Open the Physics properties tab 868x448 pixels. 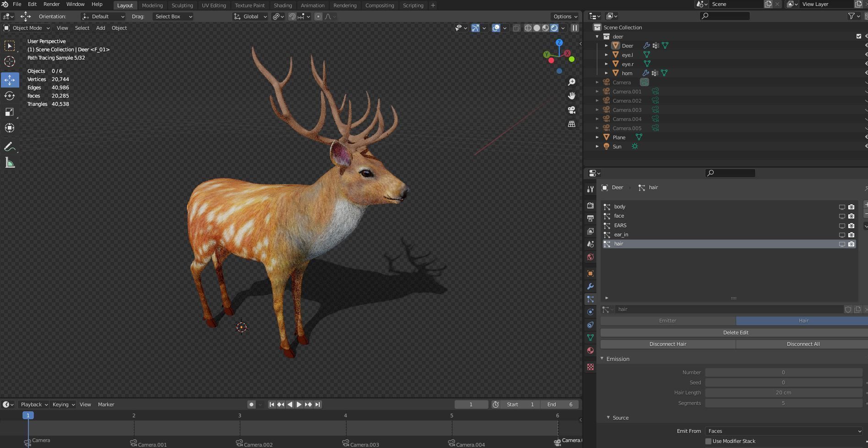pyautogui.click(x=590, y=312)
